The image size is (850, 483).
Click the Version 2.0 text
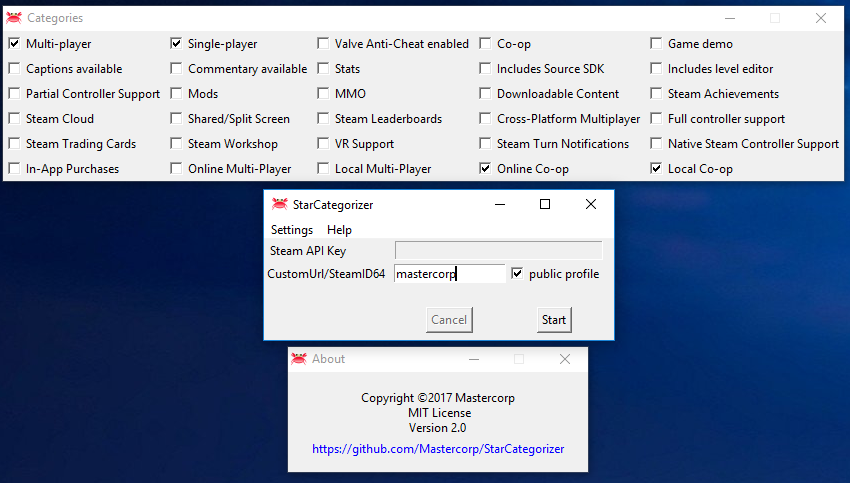coord(437,428)
